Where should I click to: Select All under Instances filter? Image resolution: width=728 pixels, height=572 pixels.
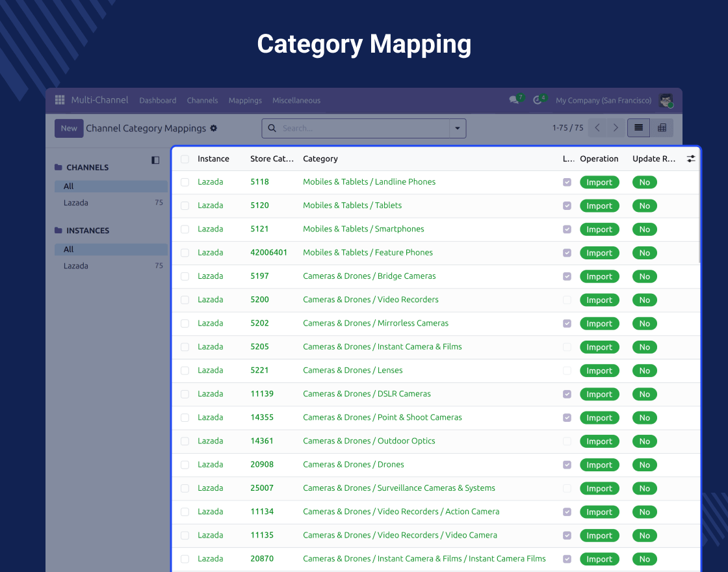(x=111, y=250)
